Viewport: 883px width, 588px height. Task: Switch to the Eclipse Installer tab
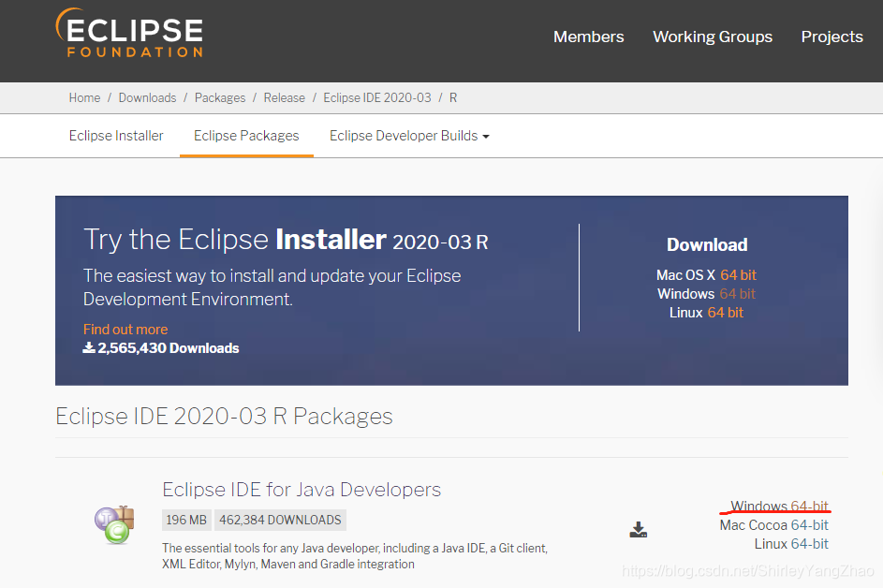click(116, 136)
